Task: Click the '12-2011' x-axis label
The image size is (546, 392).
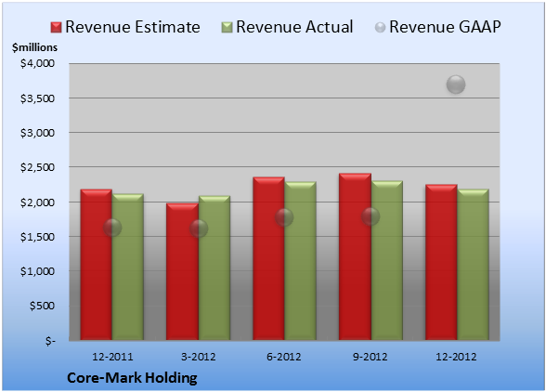Action: [x=112, y=357]
